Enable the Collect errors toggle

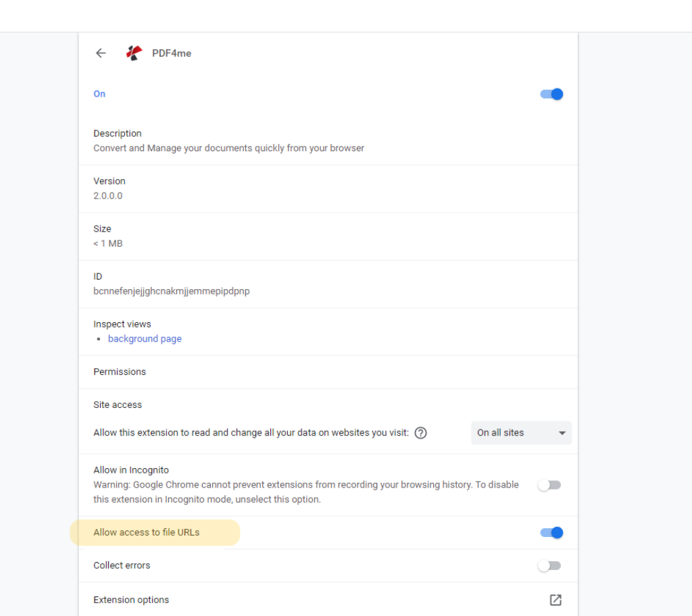coord(549,566)
